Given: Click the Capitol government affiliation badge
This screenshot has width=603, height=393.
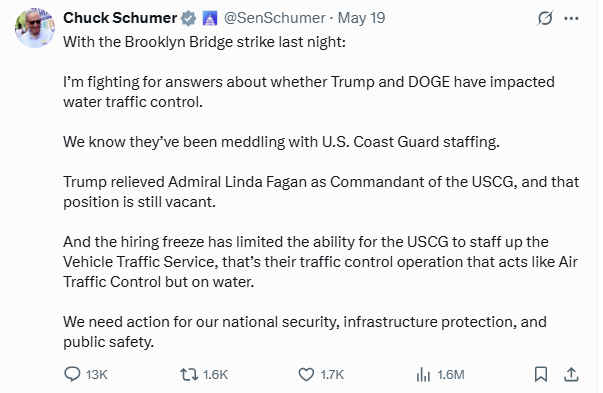Looking at the screenshot, I should point(210,18).
